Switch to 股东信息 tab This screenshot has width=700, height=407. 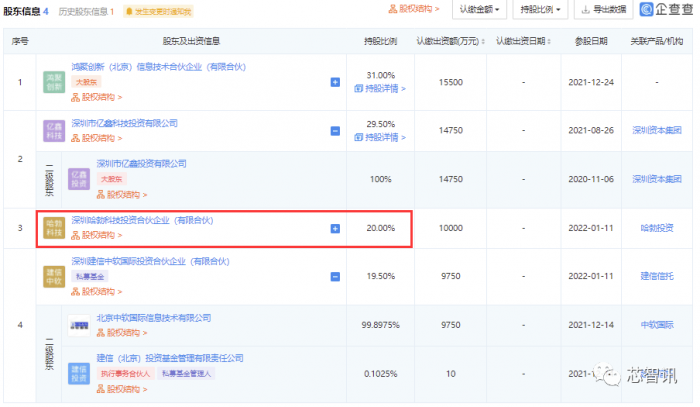tap(26, 11)
